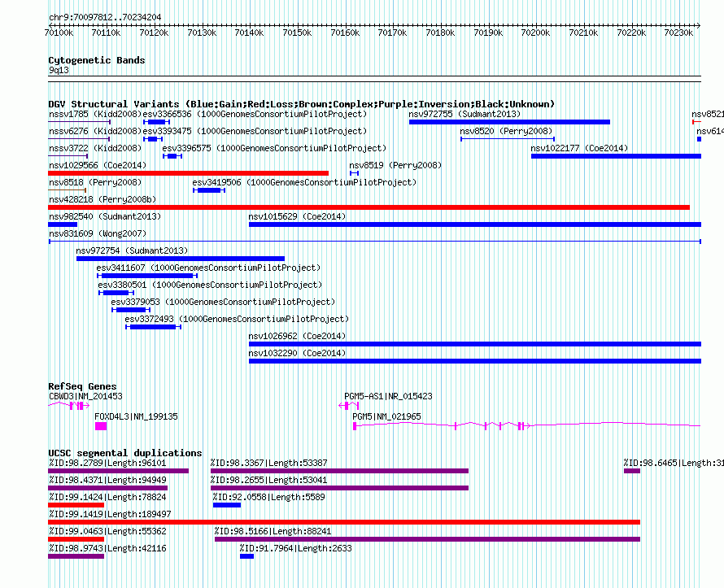
Task: Select the nsv428218 (Perry2008b) variant bar
Action: pyautogui.click(x=369, y=207)
